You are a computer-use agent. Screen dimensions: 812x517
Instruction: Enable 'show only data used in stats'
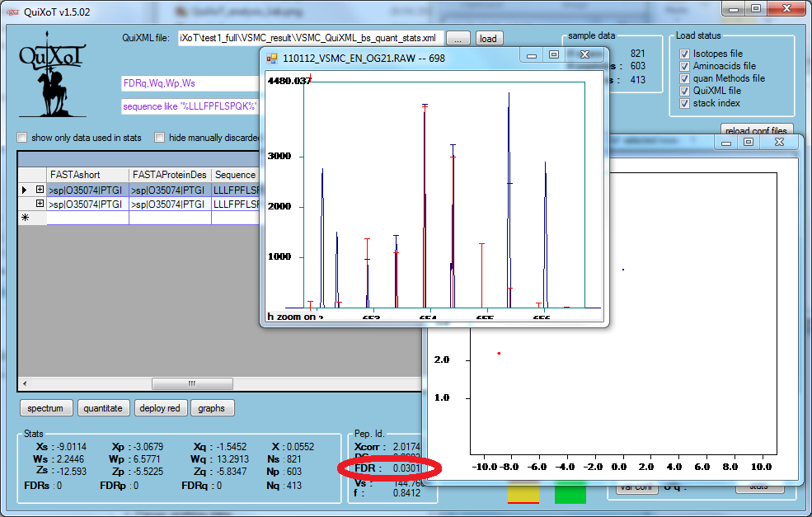[22, 138]
